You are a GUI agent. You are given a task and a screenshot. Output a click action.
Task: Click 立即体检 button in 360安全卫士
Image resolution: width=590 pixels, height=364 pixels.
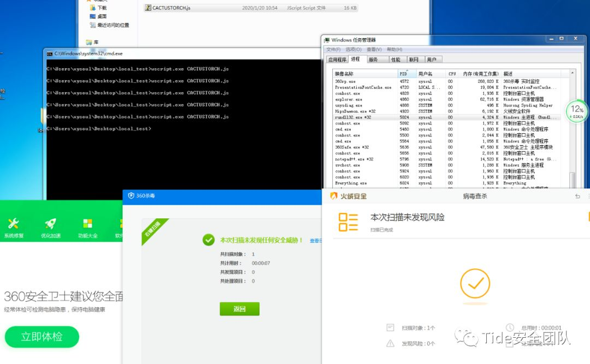tap(42, 337)
